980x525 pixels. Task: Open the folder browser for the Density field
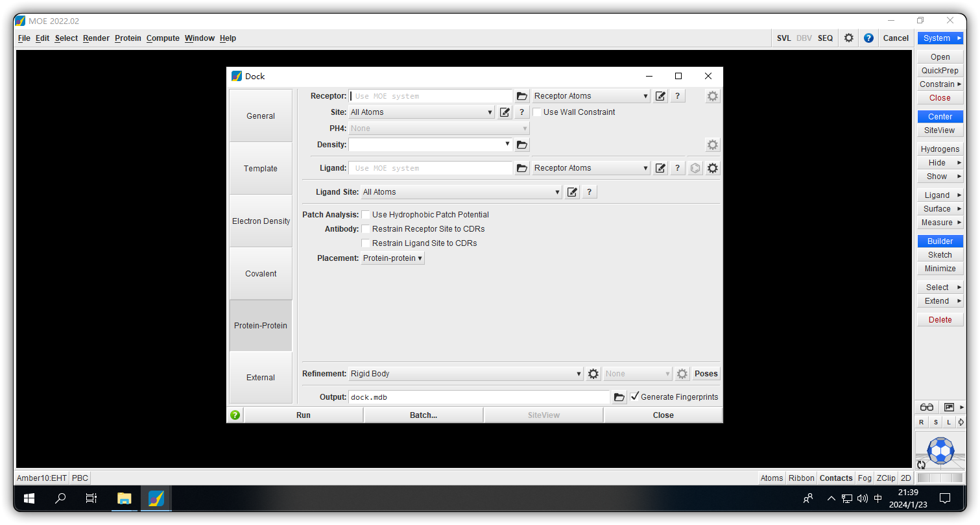[522, 145]
